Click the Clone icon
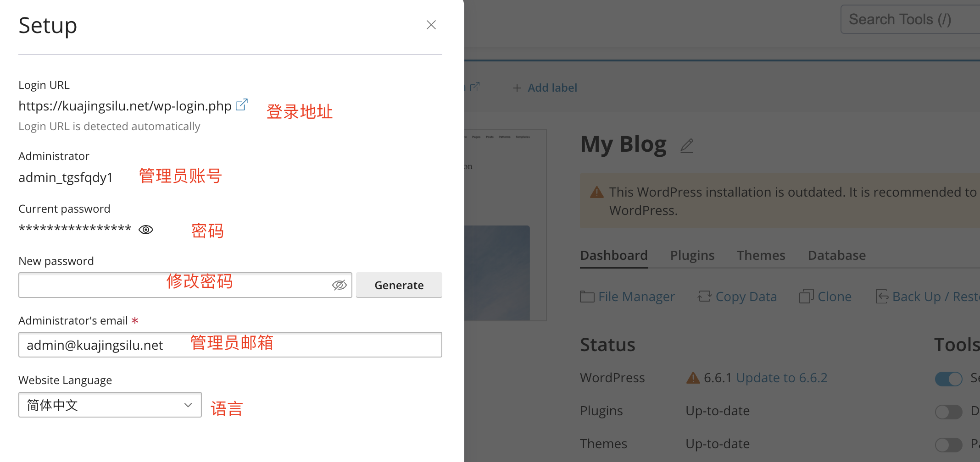980x462 pixels. tap(807, 297)
